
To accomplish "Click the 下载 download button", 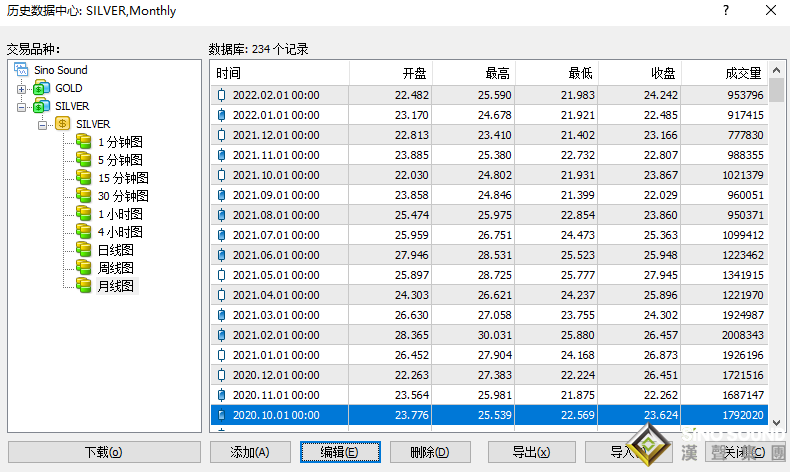I will coord(104,452).
